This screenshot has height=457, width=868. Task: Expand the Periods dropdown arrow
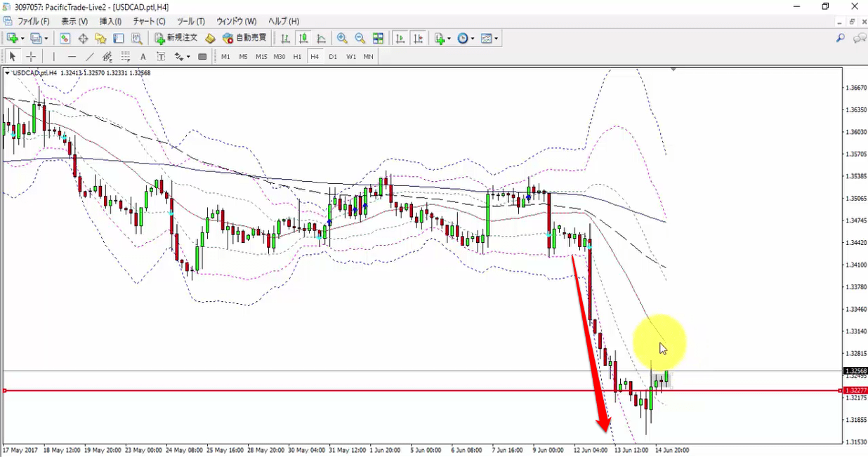[x=473, y=39]
